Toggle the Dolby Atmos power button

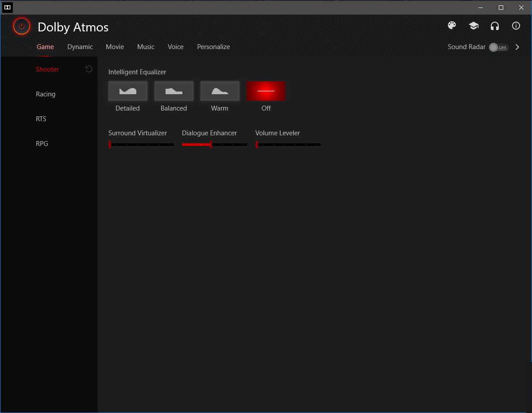click(x=22, y=27)
